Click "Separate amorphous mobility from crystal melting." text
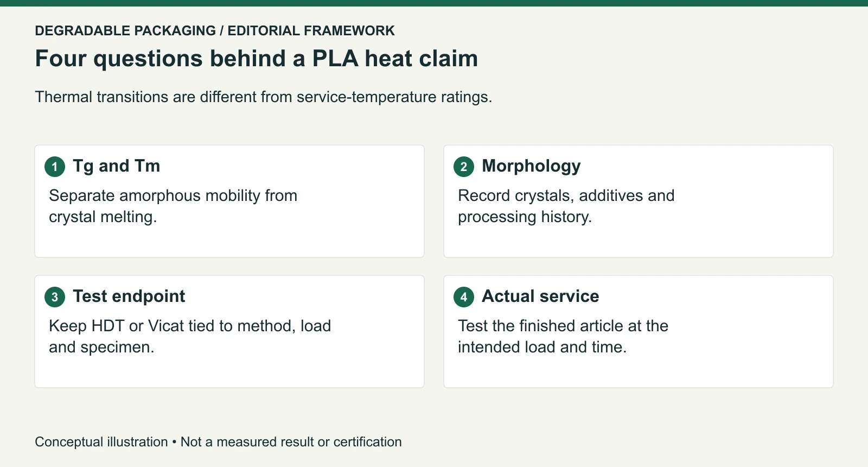Viewport: 868px width, 467px height. [173, 206]
